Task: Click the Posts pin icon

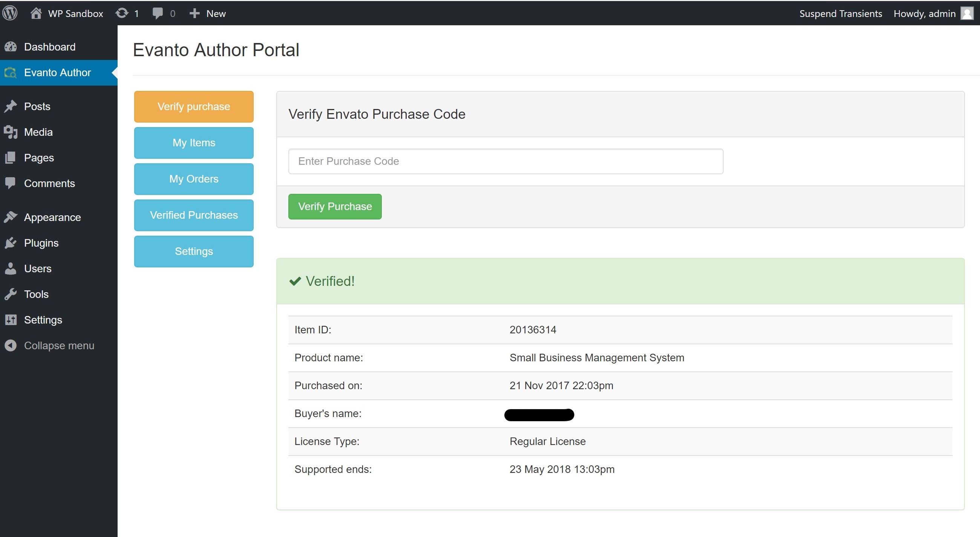Action: 11,106
